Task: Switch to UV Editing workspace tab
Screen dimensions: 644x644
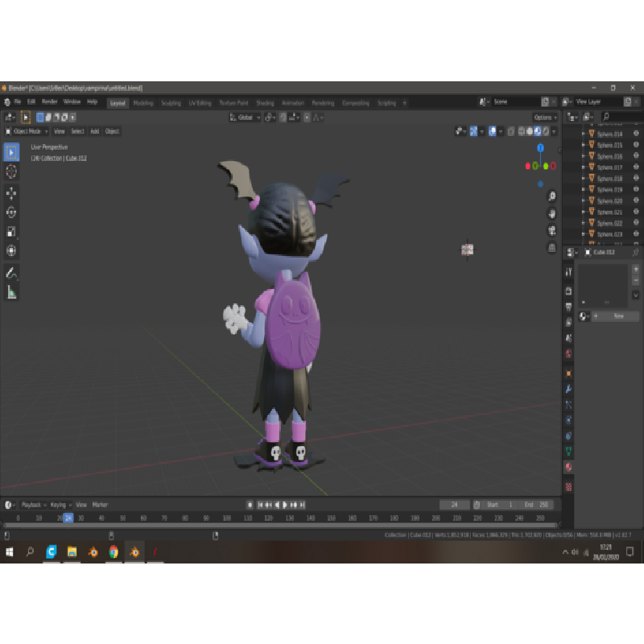Action: coord(200,103)
